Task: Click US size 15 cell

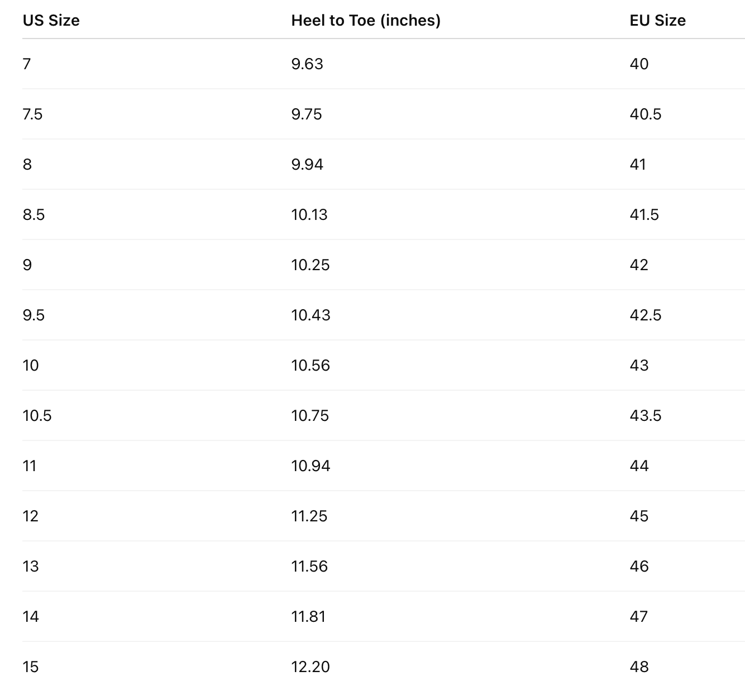Action: coord(31,667)
